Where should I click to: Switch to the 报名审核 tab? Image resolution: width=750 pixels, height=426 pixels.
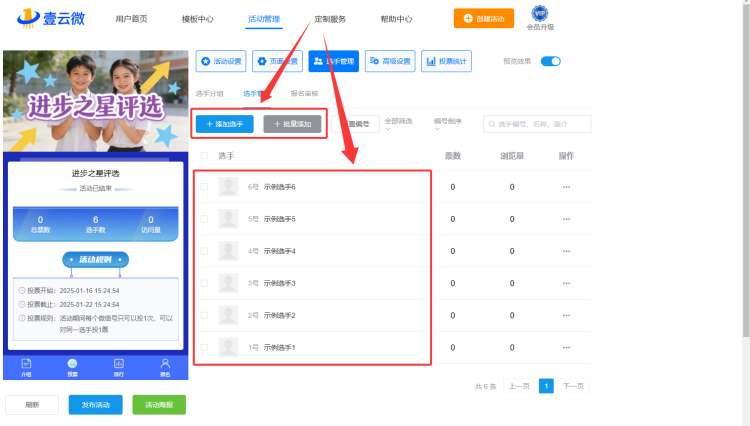pos(304,93)
